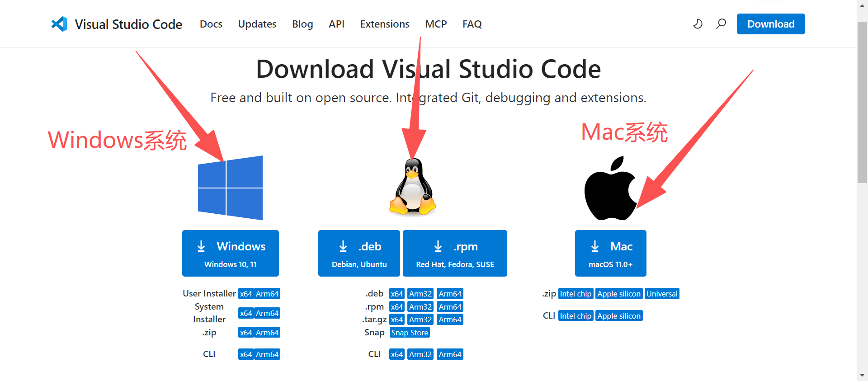Open the MCP navigation link

pyautogui.click(x=436, y=24)
